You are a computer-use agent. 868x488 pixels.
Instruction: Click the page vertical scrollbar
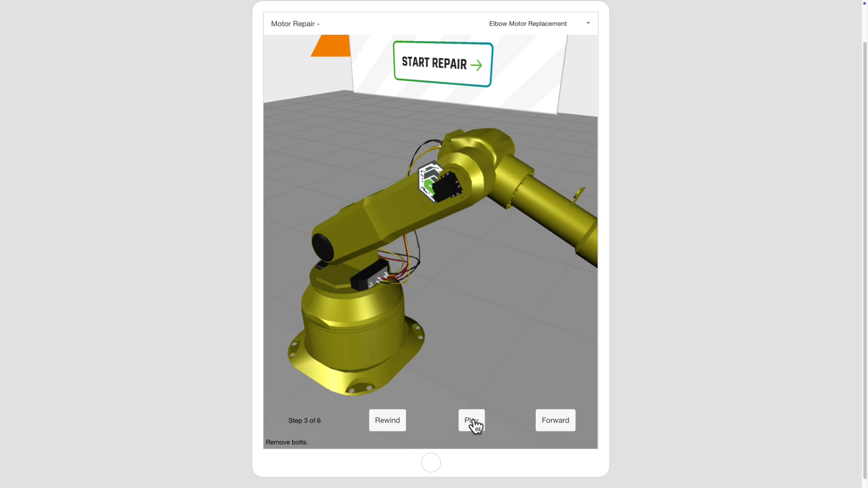click(865, 260)
